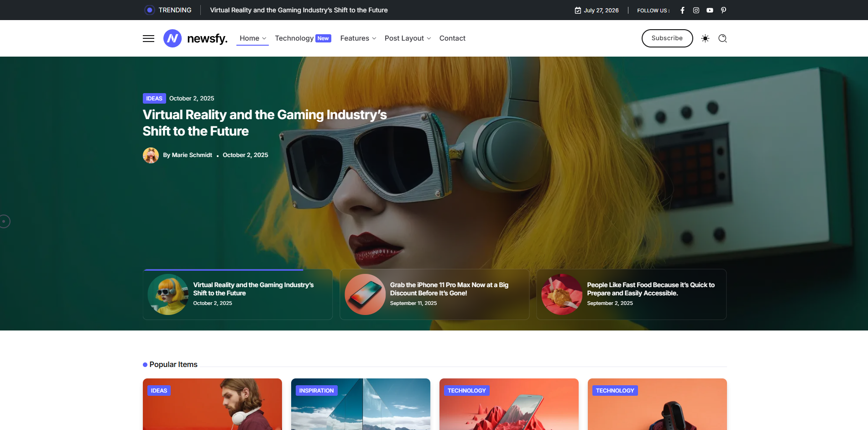Click the slide progress bar above first card
The width and height of the screenshot is (868, 430).
[223, 270]
